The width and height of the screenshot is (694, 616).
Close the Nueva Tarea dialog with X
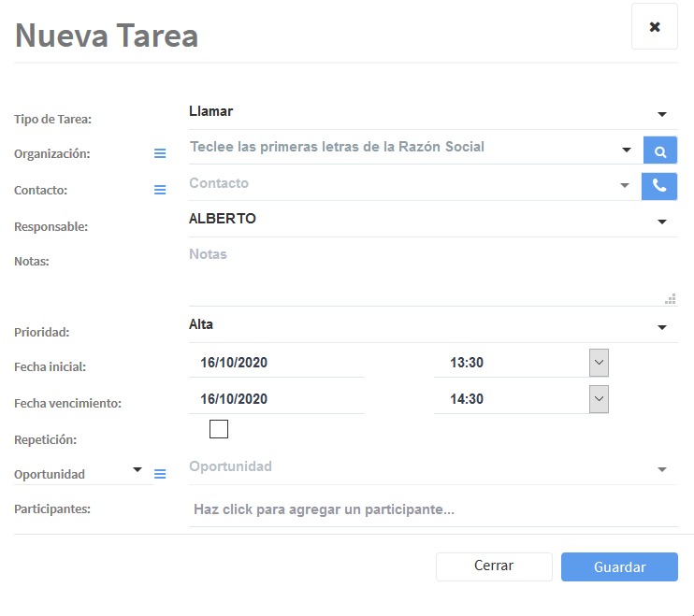[x=655, y=27]
